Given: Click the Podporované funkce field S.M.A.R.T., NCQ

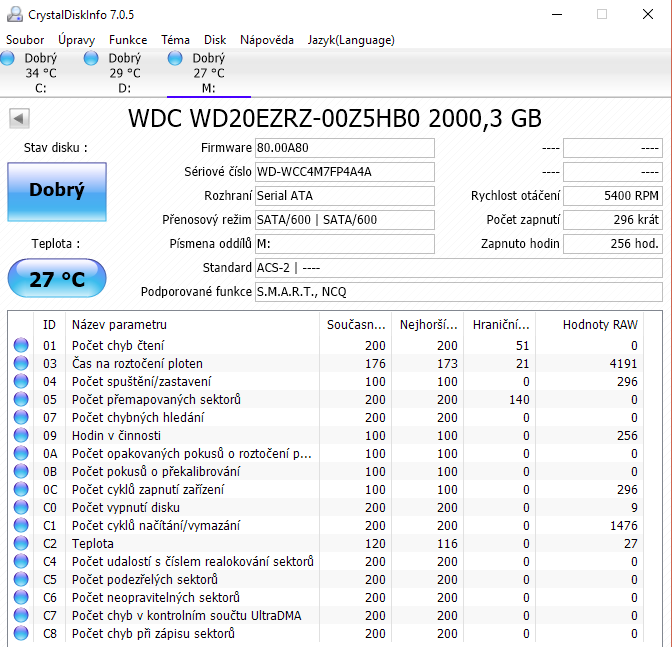Looking at the screenshot, I should [459, 292].
